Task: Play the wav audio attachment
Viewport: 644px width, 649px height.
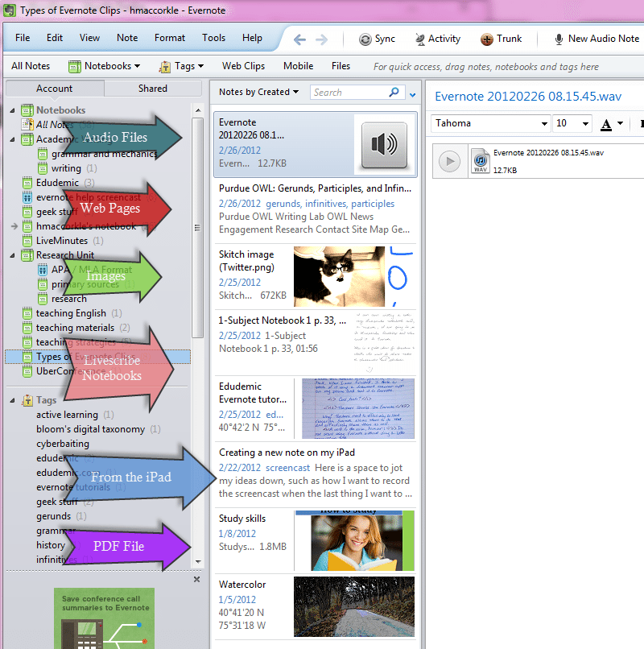Action: (x=449, y=161)
